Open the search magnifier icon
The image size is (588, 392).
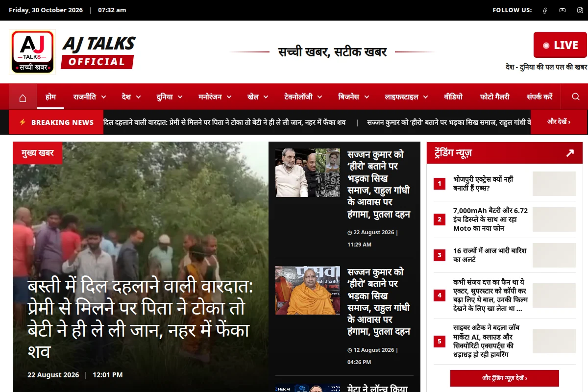click(576, 97)
